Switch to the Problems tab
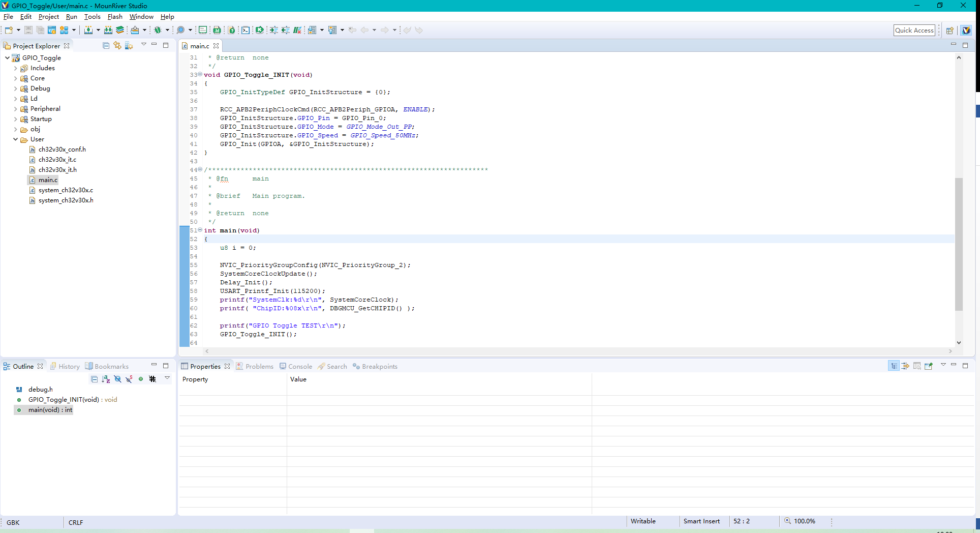 (255, 366)
